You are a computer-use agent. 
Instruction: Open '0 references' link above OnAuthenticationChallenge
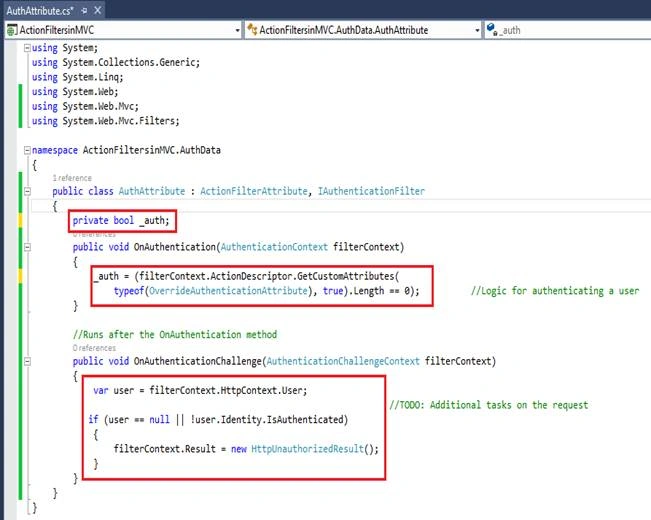[x=94, y=348]
